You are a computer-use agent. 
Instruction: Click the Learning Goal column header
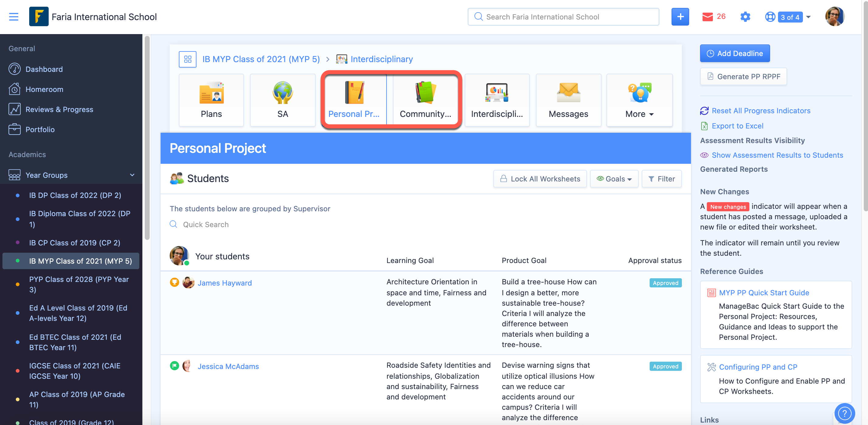[410, 260]
